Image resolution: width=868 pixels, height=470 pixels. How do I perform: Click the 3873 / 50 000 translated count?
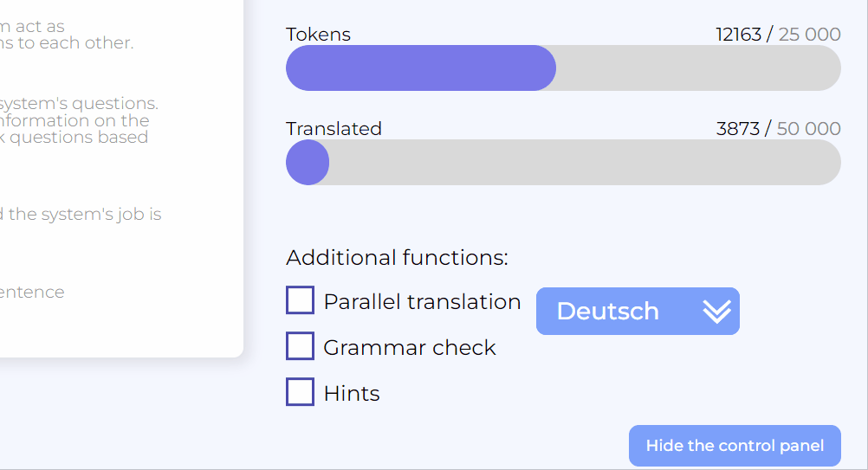point(778,129)
